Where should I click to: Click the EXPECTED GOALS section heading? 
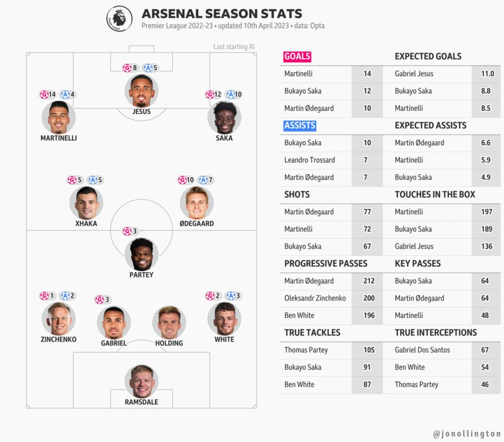click(428, 56)
